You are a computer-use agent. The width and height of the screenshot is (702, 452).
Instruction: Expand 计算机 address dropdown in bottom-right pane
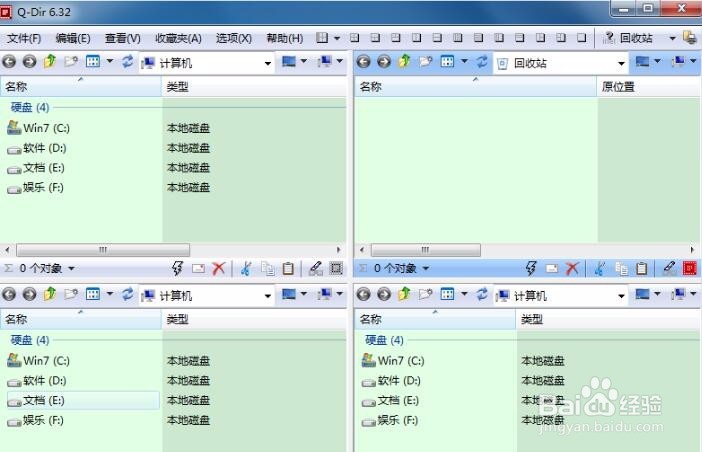621,296
